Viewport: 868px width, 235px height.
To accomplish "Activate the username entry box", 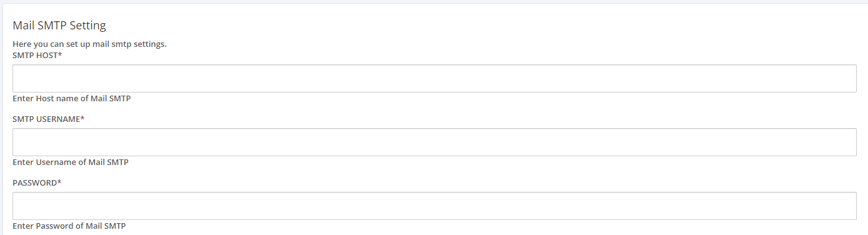I will [434, 142].
